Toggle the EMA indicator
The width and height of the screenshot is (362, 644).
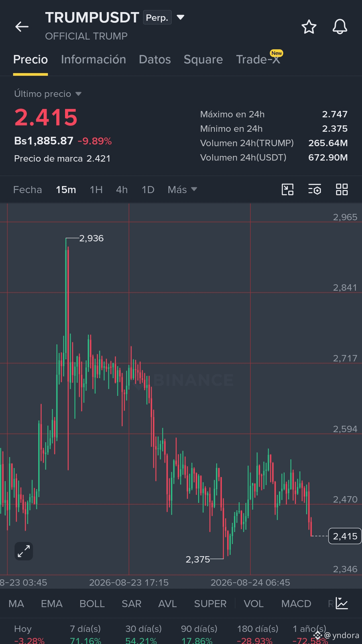(52, 604)
